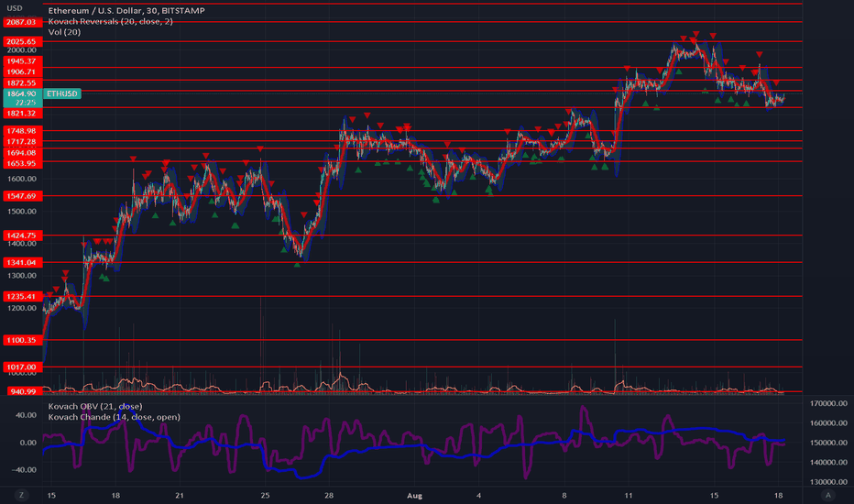This screenshot has height=504, width=854.
Task: Click the 130000.00 OBV scale value
Action: [829, 482]
